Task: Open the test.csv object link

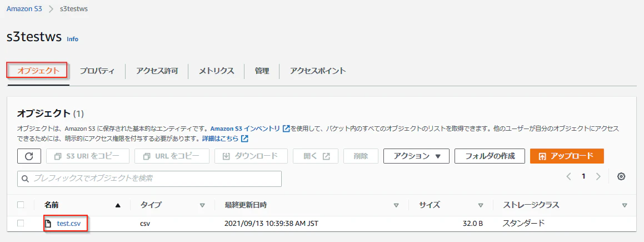Action: pyautogui.click(x=68, y=224)
